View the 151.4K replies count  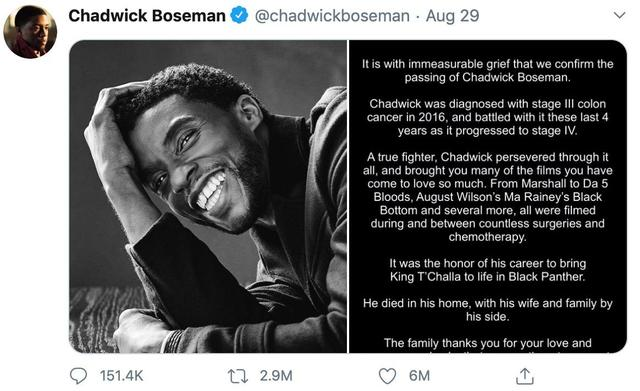pyautogui.click(x=122, y=376)
